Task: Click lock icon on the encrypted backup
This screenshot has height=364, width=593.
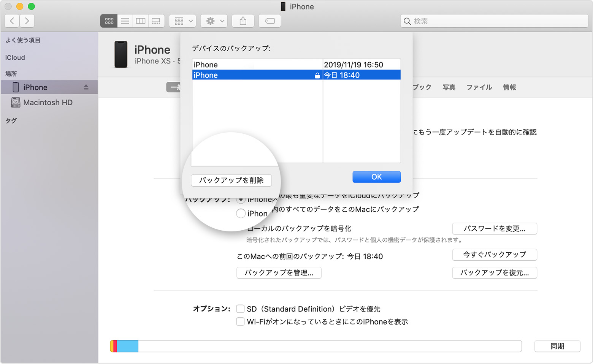Action: point(317,75)
